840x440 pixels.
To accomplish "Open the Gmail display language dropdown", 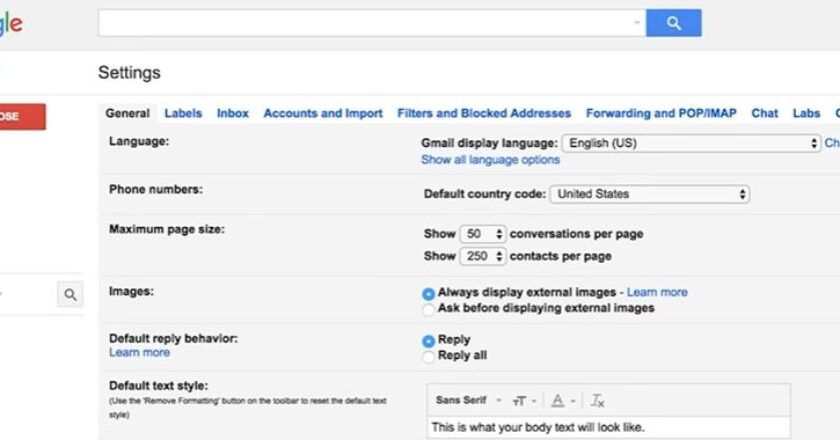I will tap(691, 143).
